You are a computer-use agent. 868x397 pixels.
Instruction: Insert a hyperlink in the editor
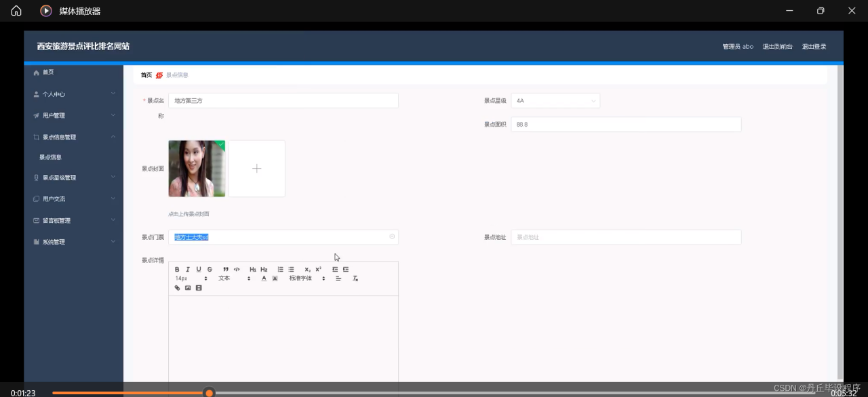[178, 288]
